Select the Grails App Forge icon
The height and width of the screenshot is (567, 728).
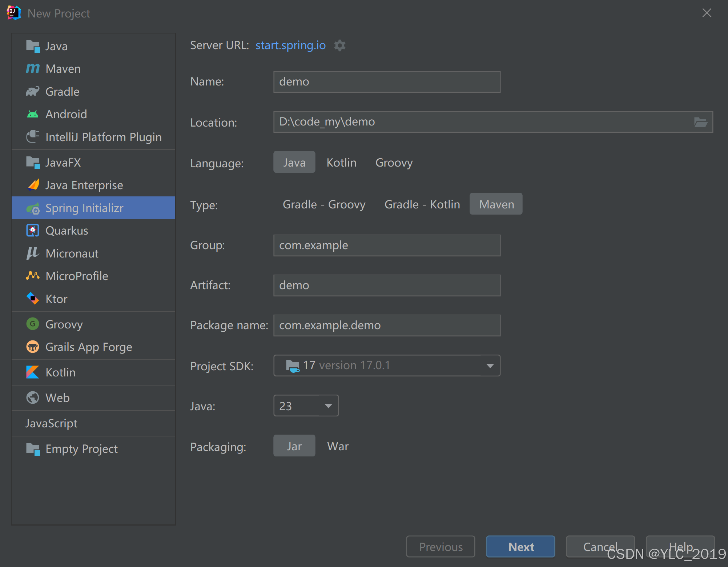[x=33, y=347]
